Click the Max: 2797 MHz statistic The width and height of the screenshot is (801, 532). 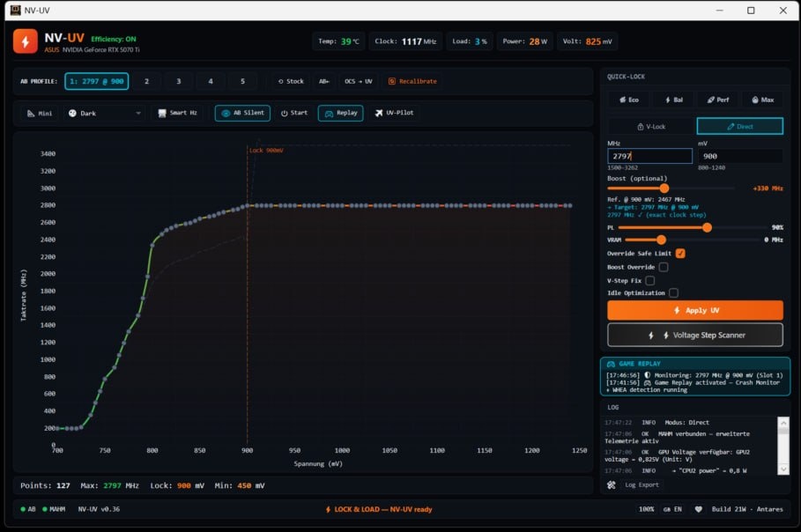pos(110,485)
